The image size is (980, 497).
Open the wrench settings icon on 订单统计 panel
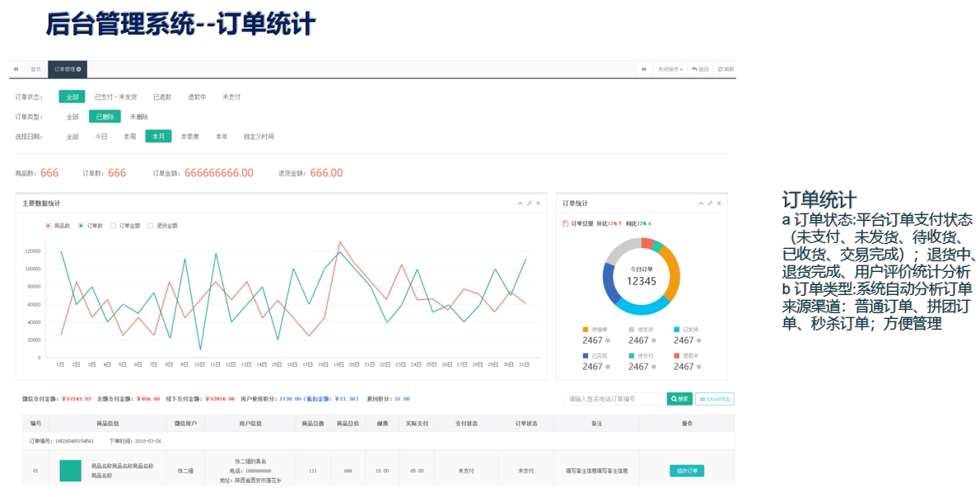tap(710, 203)
